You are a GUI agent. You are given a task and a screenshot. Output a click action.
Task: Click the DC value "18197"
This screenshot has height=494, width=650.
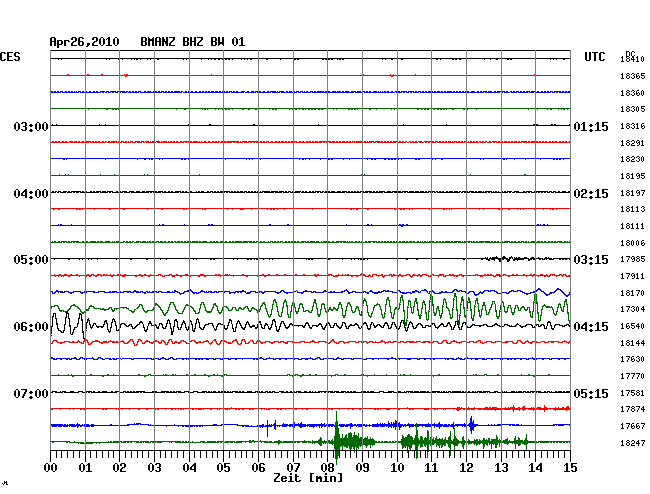click(x=633, y=193)
